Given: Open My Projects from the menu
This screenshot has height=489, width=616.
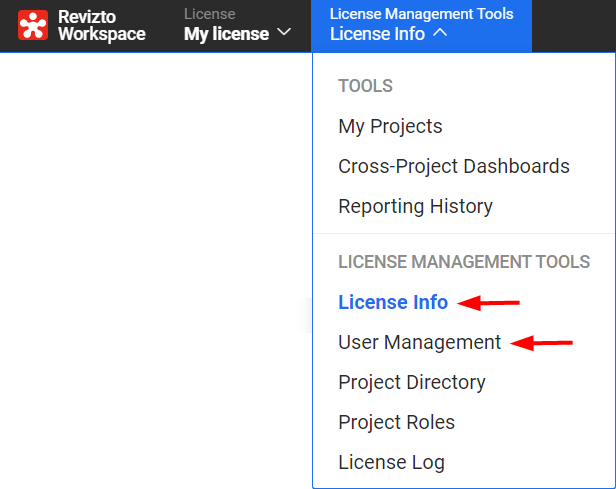Looking at the screenshot, I should click(x=390, y=126).
